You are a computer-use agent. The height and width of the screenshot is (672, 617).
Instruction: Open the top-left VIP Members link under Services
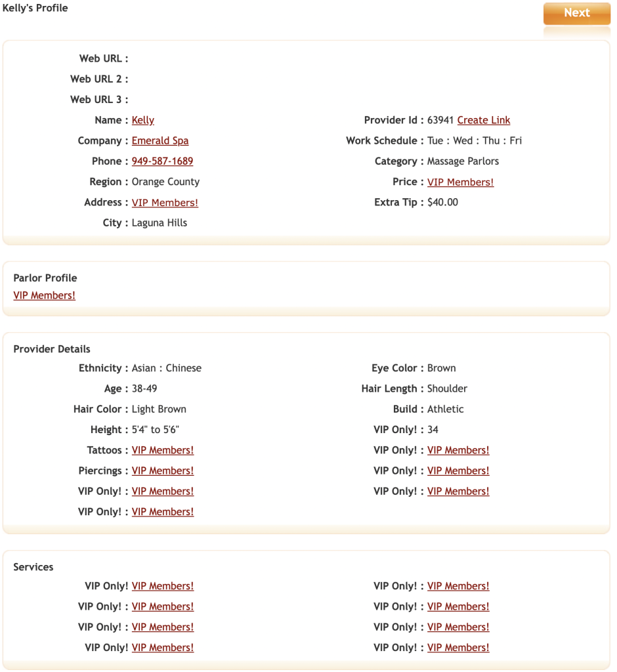click(x=163, y=586)
